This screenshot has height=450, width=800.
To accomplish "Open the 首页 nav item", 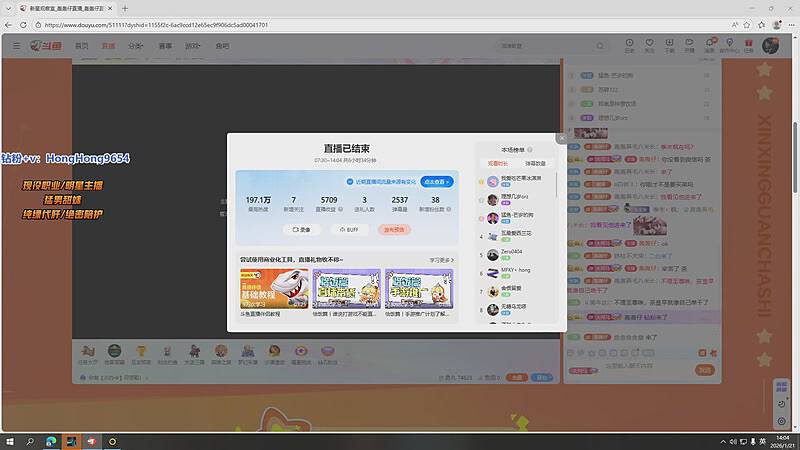I will (x=82, y=46).
